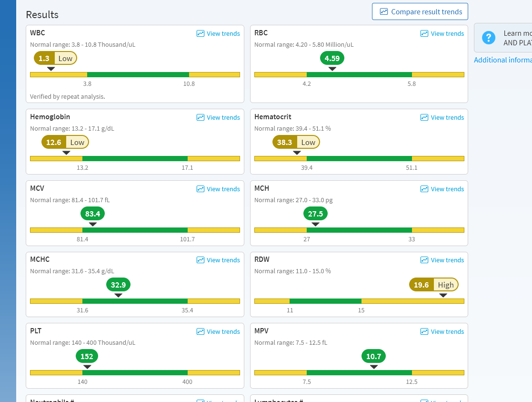This screenshot has width=532, height=402.
Task: Click the RBC 4.59 value badge
Action: (x=332, y=59)
